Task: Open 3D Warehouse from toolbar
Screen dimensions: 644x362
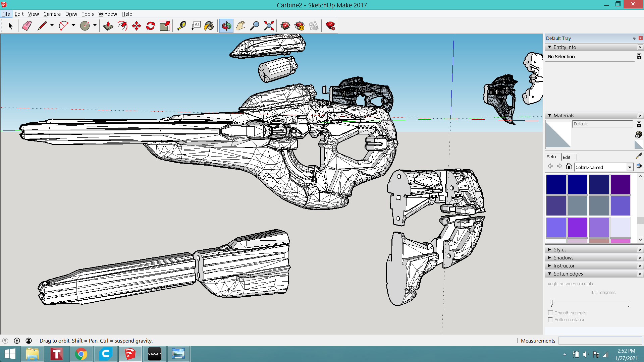Action: (285, 26)
